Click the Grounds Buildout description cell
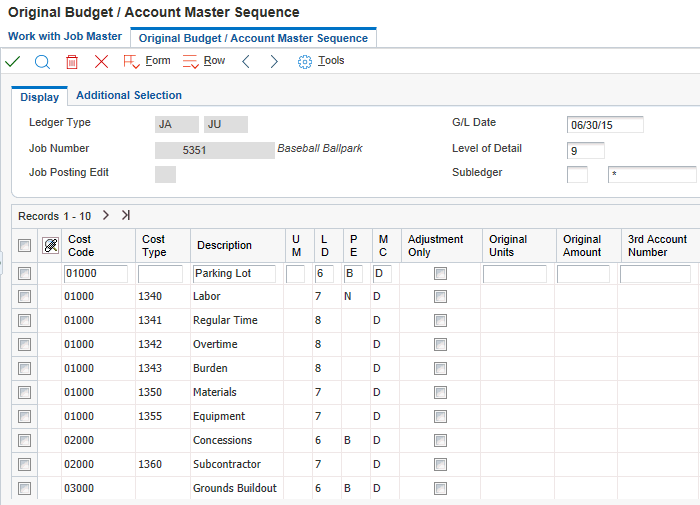This screenshot has height=505, width=700. [235, 488]
